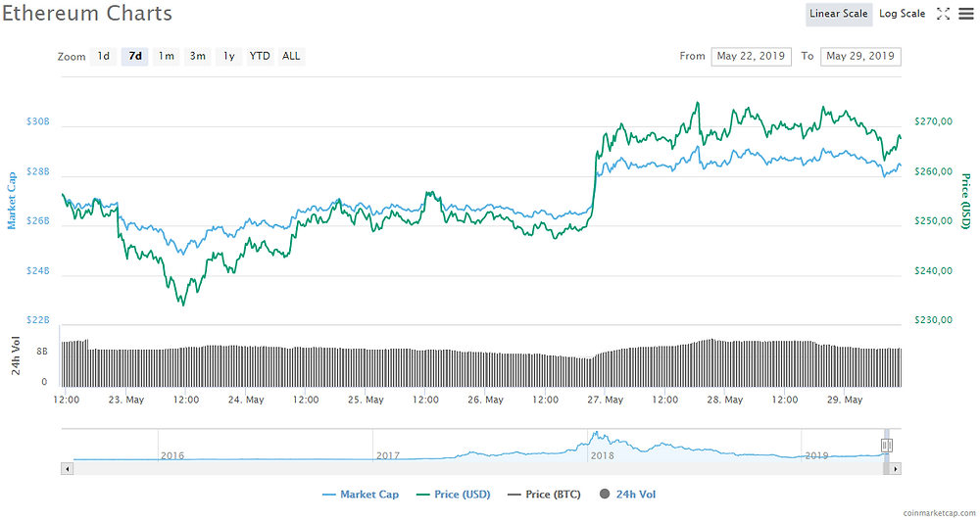
Task: Click 2018 in the navigator timeline
Action: [x=603, y=455]
